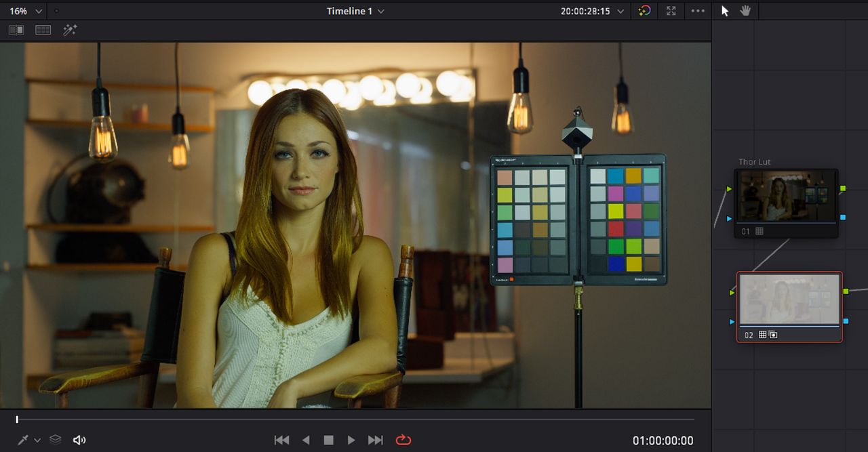This screenshot has height=452, width=868.
Task: Select the node 02 thumbnail
Action: (789, 299)
